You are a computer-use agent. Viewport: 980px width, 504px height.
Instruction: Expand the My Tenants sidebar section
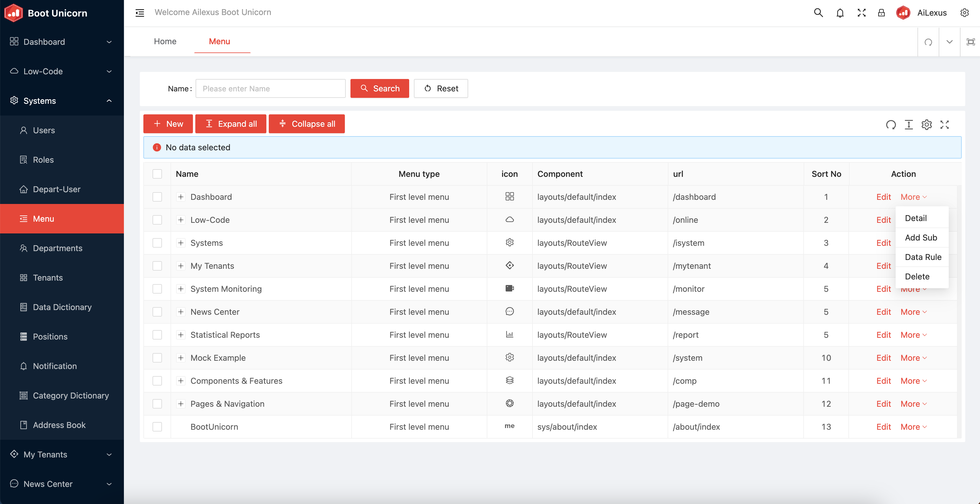tap(62, 454)
